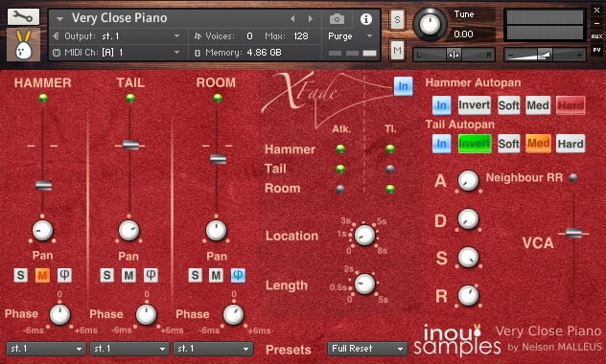
Task: Mute the TAIL channel
Action: point(128,275)
